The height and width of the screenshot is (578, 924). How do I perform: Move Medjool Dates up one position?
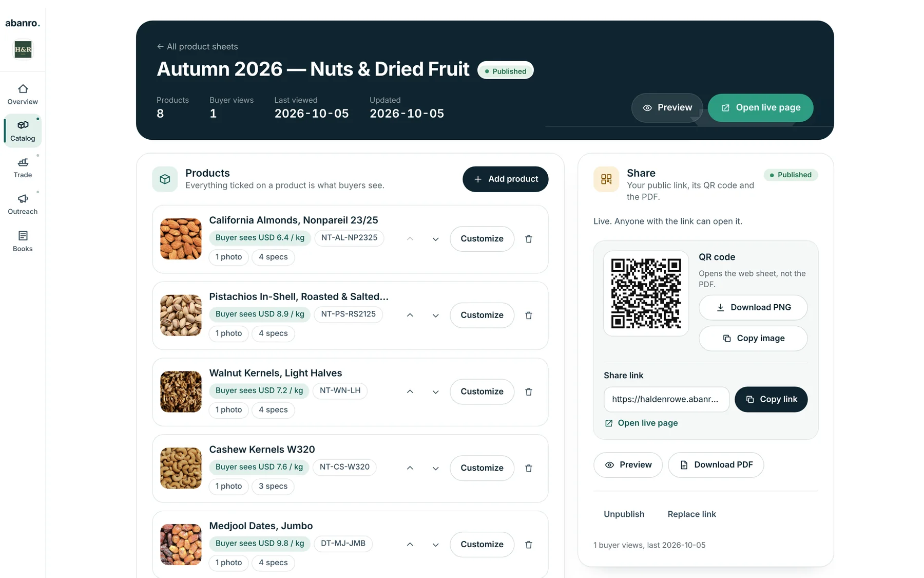[410, 545]
